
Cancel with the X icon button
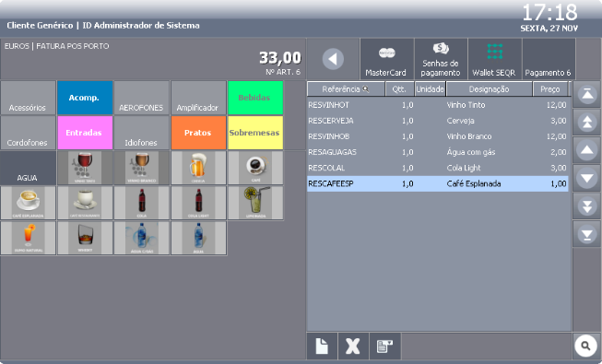point(353,346)
